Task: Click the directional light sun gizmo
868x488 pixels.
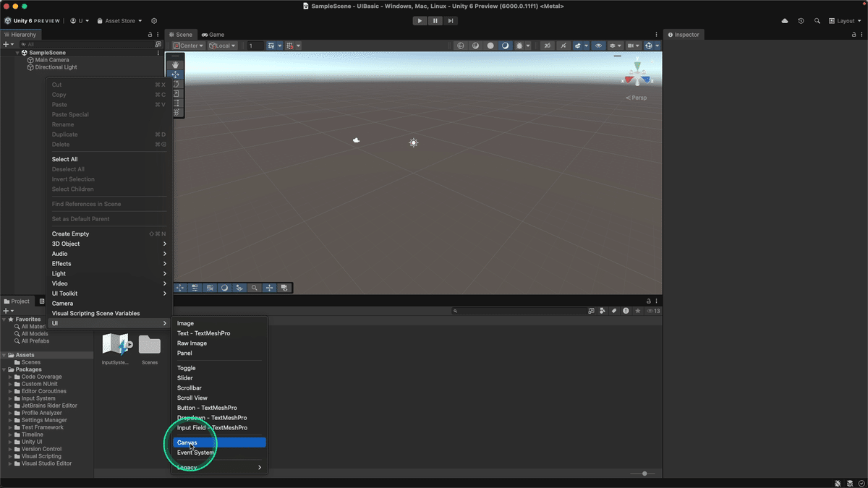Action: 414,143
